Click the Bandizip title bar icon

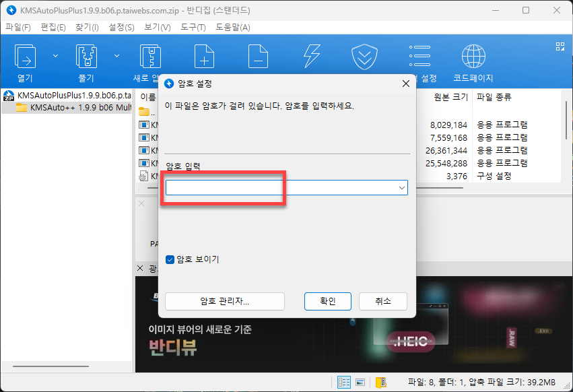click(11, 10)
